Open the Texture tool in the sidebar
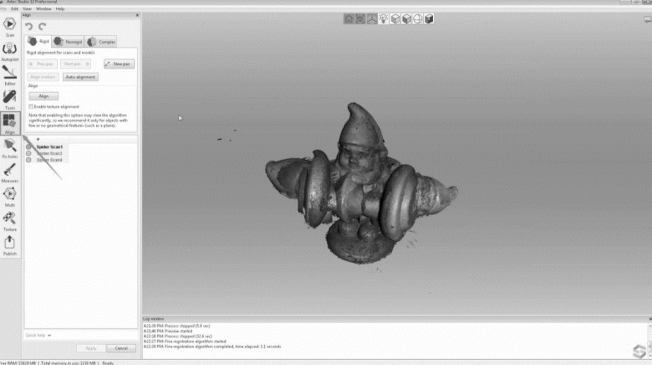This screenshot has width=652, height=365. pos(10,222)
